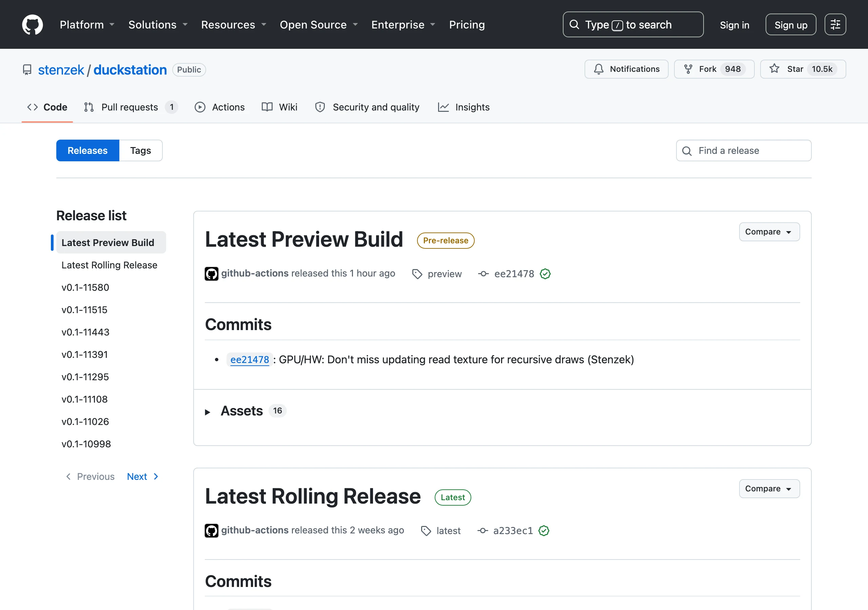
Task: Open the Security and quality tab
Action: [367, 107]
